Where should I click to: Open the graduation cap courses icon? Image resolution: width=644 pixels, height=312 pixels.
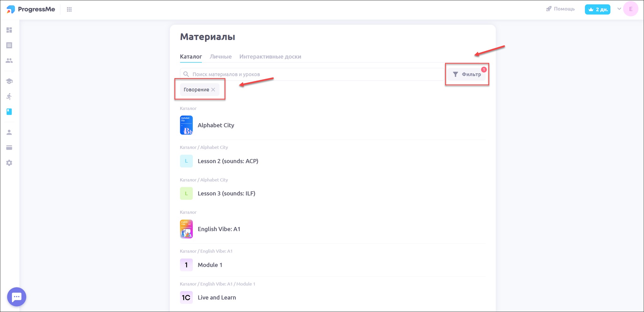[9, 81]
